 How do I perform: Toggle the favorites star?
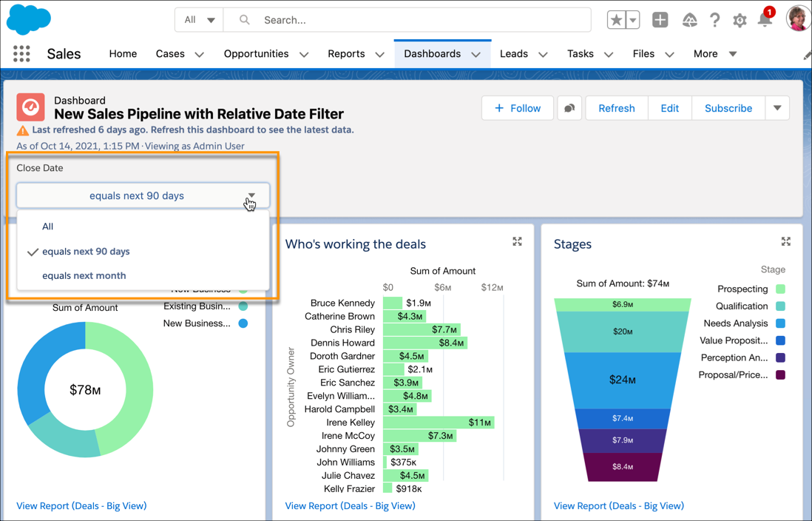(x=615, y=20)
